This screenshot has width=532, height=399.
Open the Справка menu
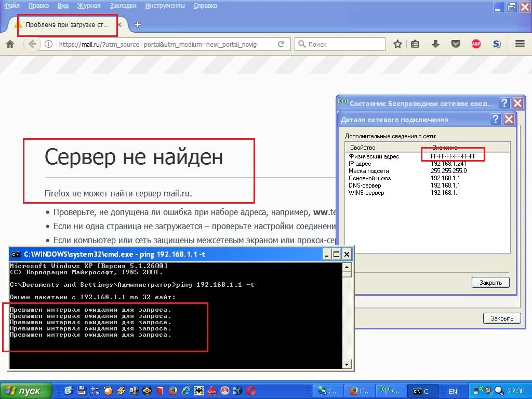click(x=205, y=6)
